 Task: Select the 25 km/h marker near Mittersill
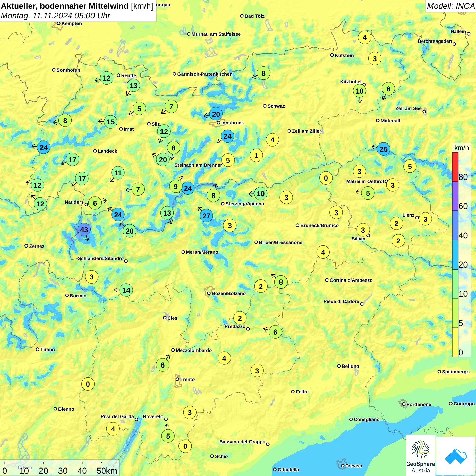pyautogui.click(x=384, y=149)
